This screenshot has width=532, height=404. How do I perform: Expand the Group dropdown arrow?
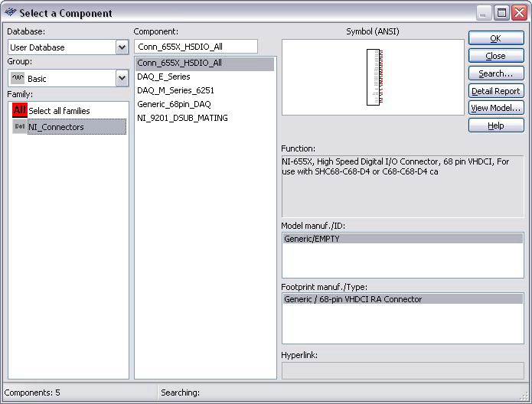[x=122, y=78]
